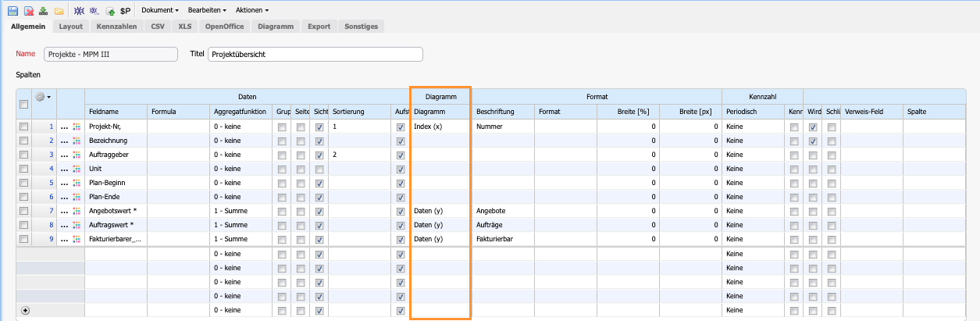The image size is (980, 321).
Task: Click the green download arrow toolbar icon
Action: click(43, 11)
